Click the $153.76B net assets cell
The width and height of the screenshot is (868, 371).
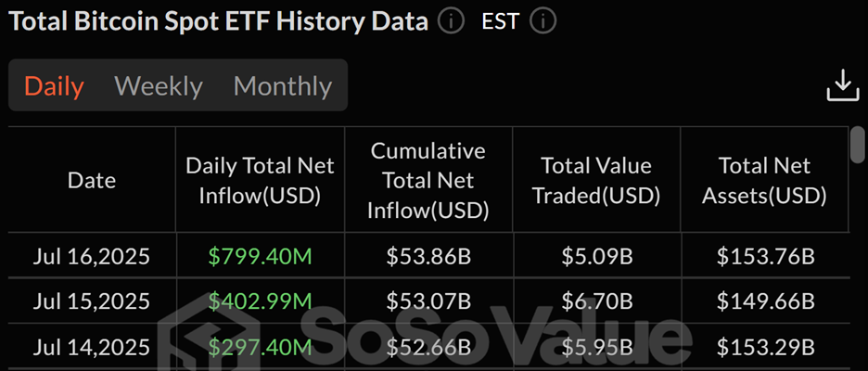click(766, 256)
